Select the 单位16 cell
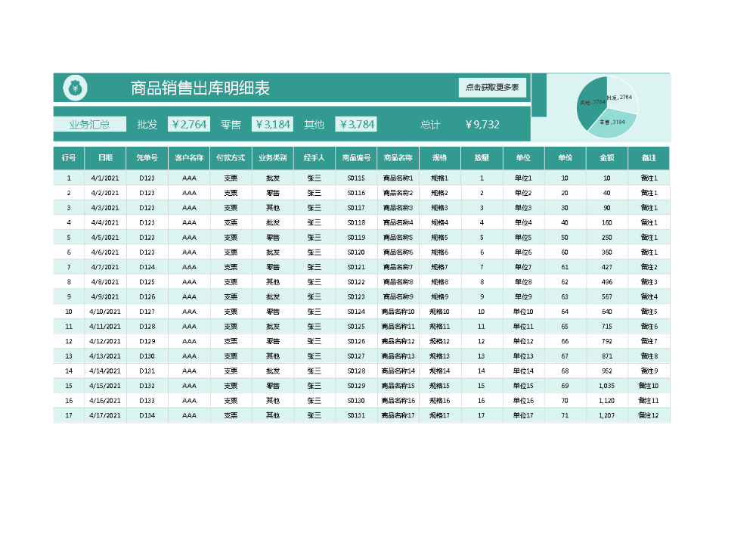 pos(524,401)
